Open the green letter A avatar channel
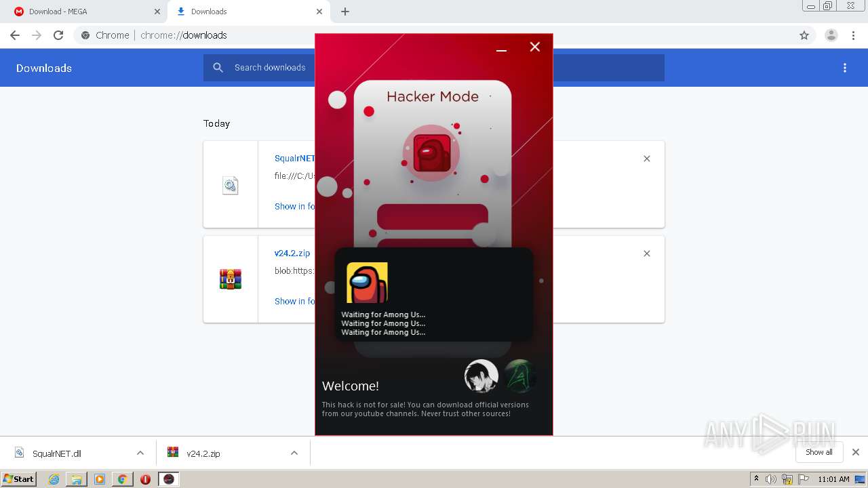868x488 pixels. pos(520,376)
